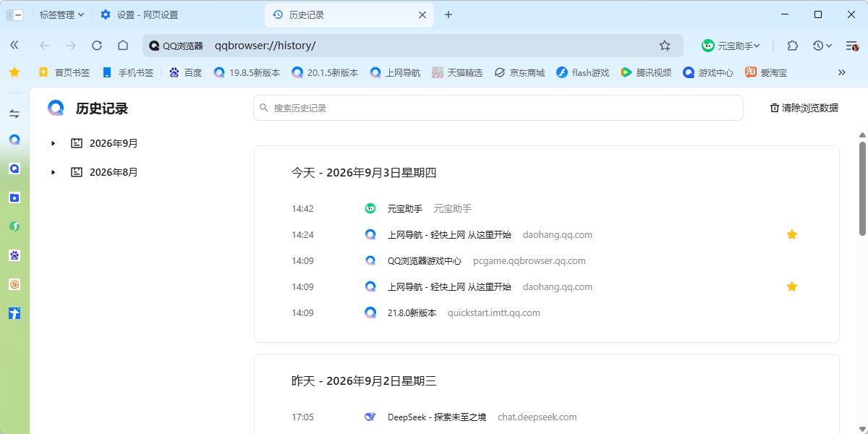Viewport: 868px width, 434px height.
Task: Open the 京东商城 bookmark
Action: tap(519, 72)
